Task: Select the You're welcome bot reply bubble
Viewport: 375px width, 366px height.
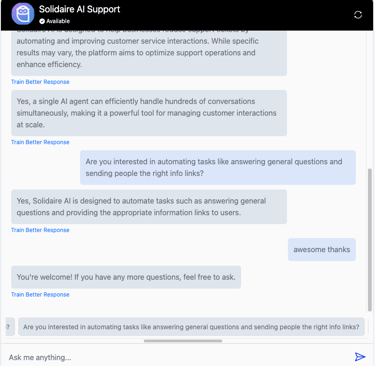Action: tap(126, 277)
